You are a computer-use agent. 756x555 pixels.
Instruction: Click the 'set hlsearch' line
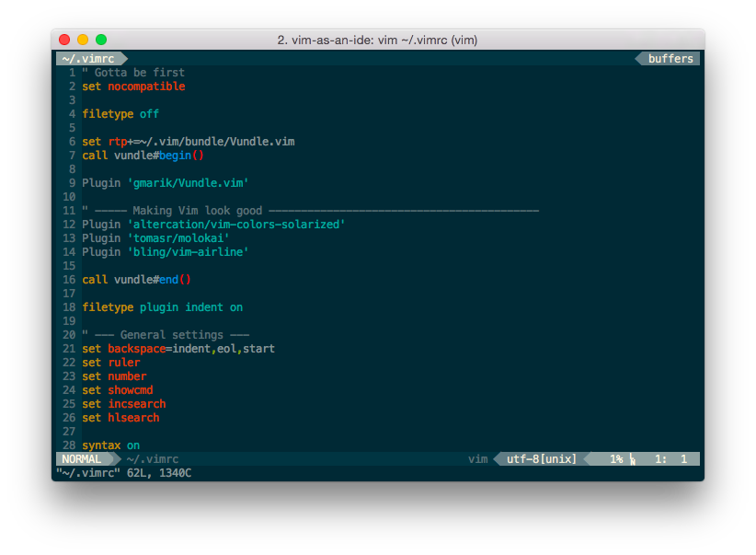click(120, 418)
